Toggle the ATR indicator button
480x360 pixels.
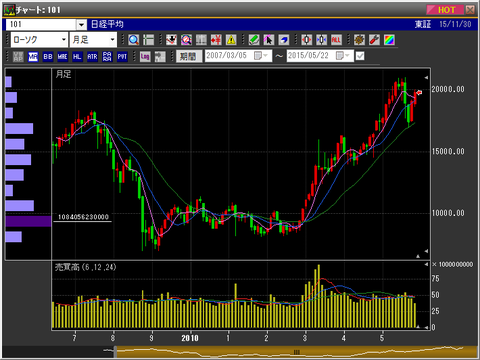pyautogui.click(x=92, y=56)
